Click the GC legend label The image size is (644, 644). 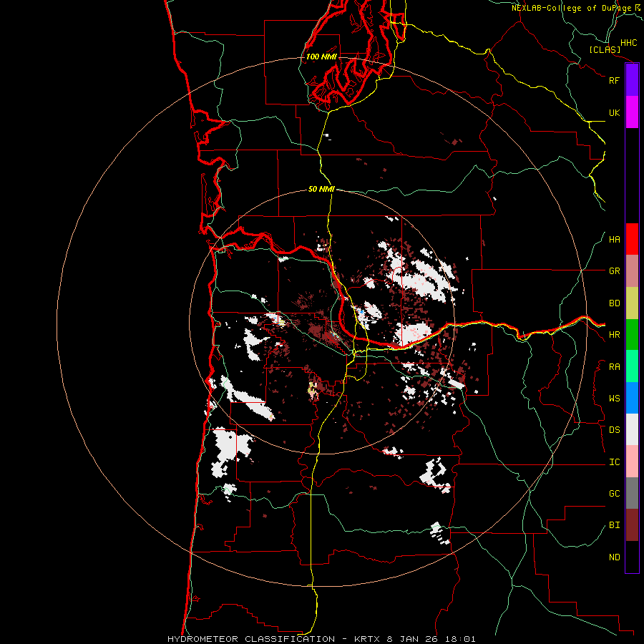click(x=615, y=494)
